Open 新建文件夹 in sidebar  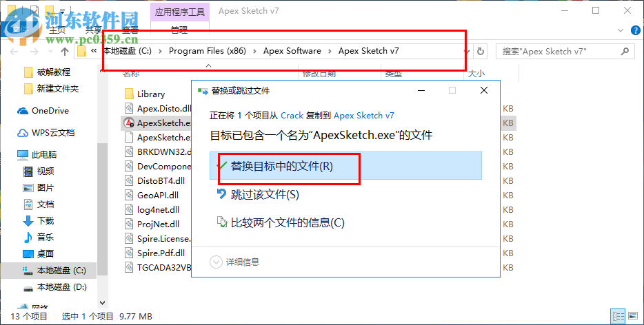coord(57,89)
